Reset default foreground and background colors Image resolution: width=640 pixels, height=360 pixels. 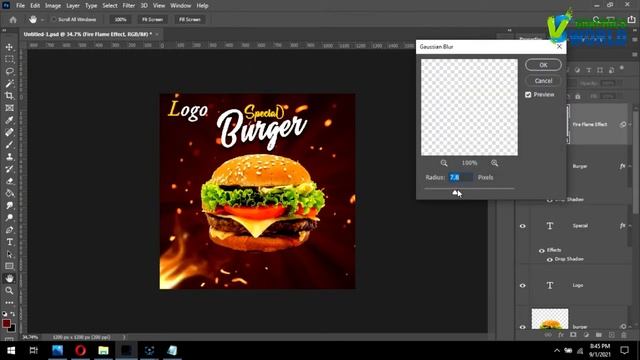click(x=4, y=314)
